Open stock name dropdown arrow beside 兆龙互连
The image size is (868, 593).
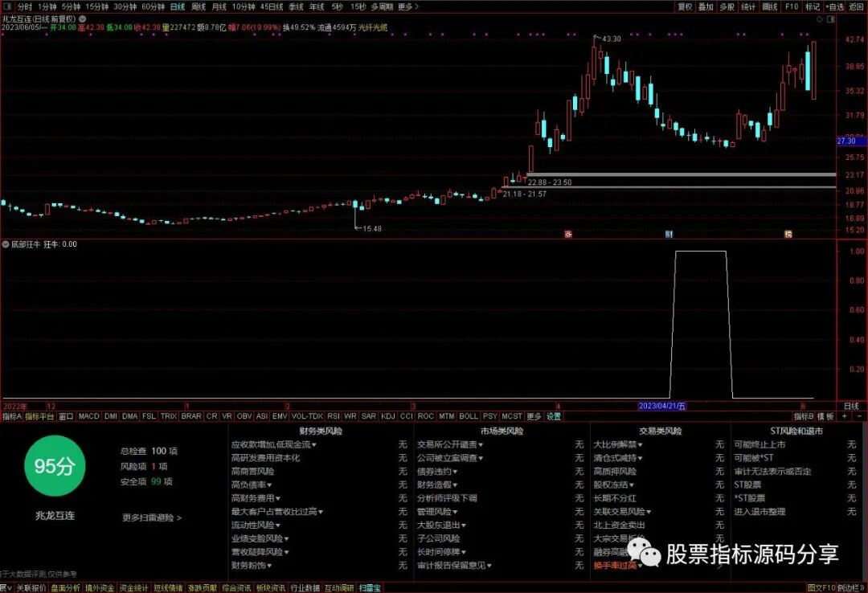pyautogui.click(x=83, y=18)
